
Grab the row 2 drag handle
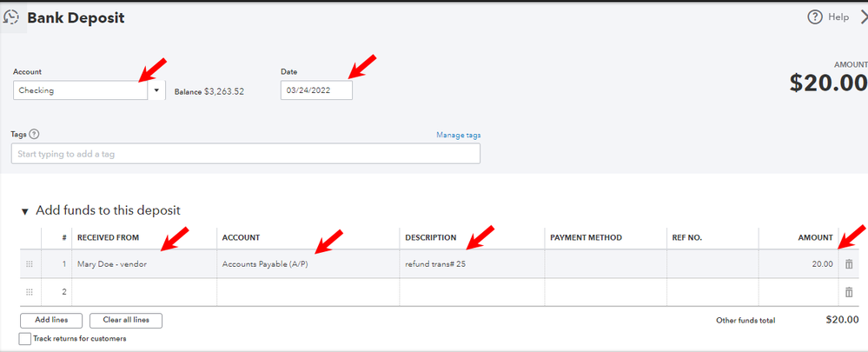point(30,292)
